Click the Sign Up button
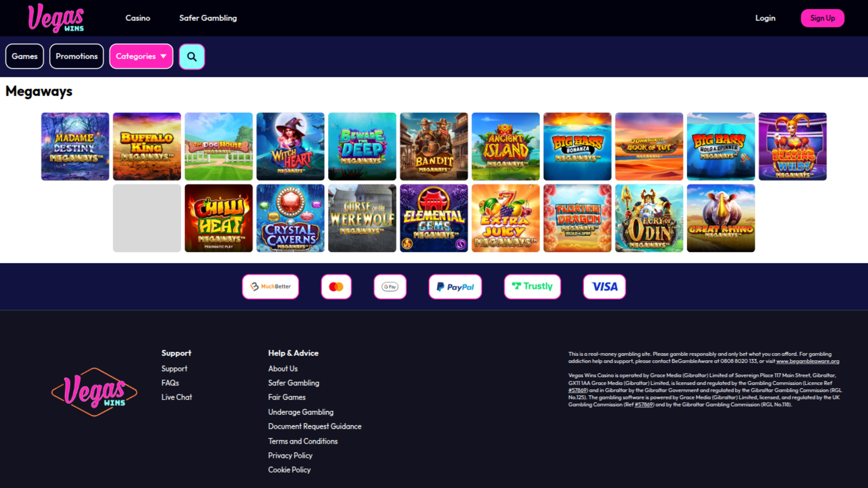Screen dimensions: 868x488 (822, 18)
